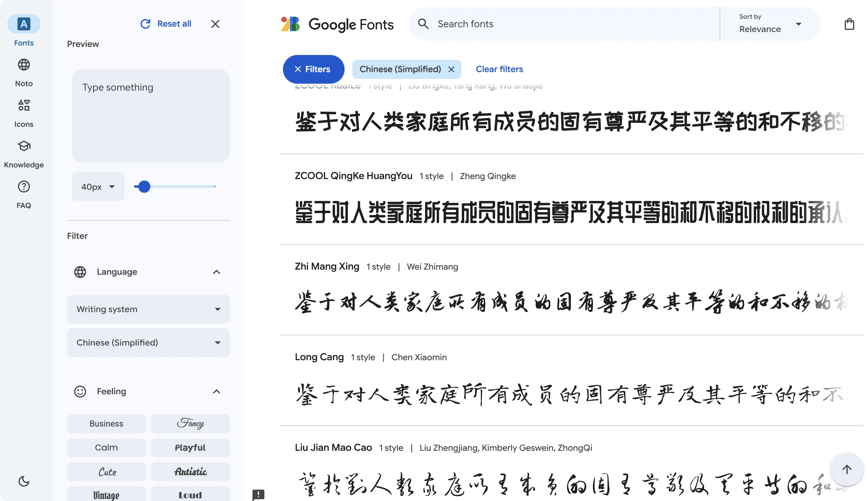Click the Reset all button
Image resolution: width=868 pixels, height=501 pixels.
pyautogui.click(x=166, y=24)
